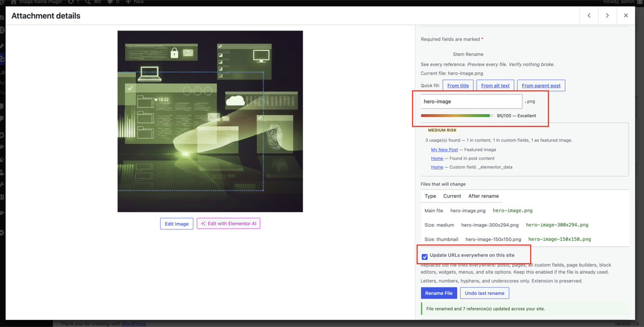Click Undo last rename
The image size is (644, 327).
(x=485, y=293)
